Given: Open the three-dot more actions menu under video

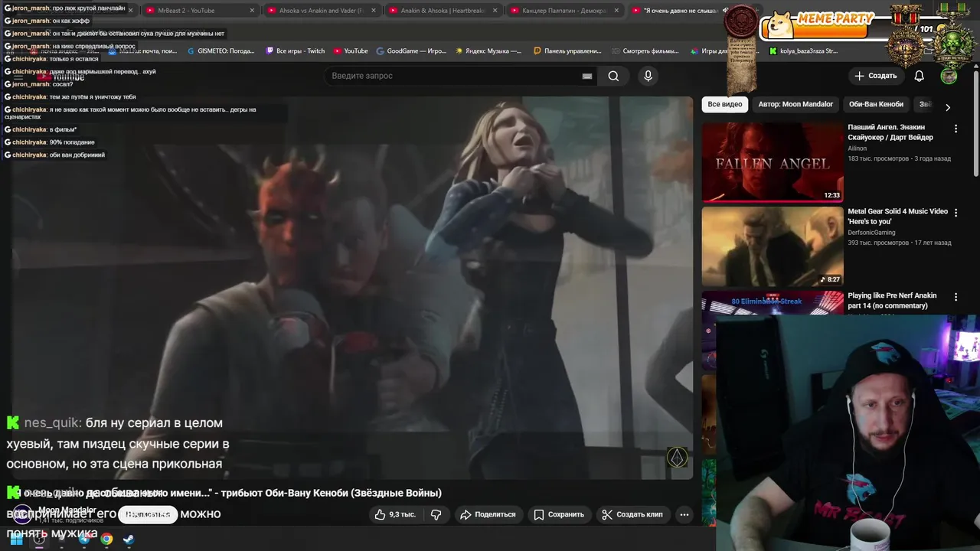Looking at the screenshot, I should tap(684, 514).
